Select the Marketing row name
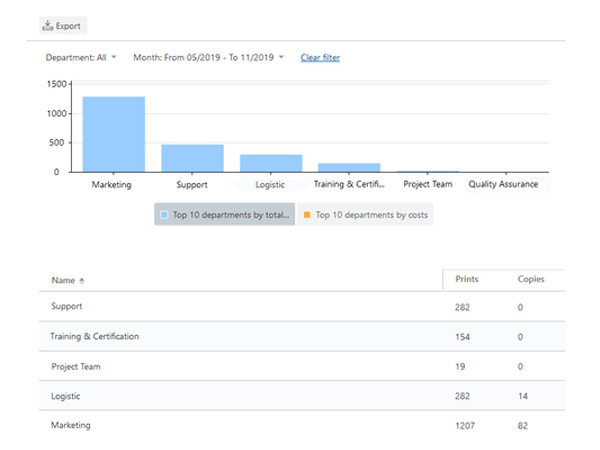This screenshot has height=450, width=600. coord(71,425)
